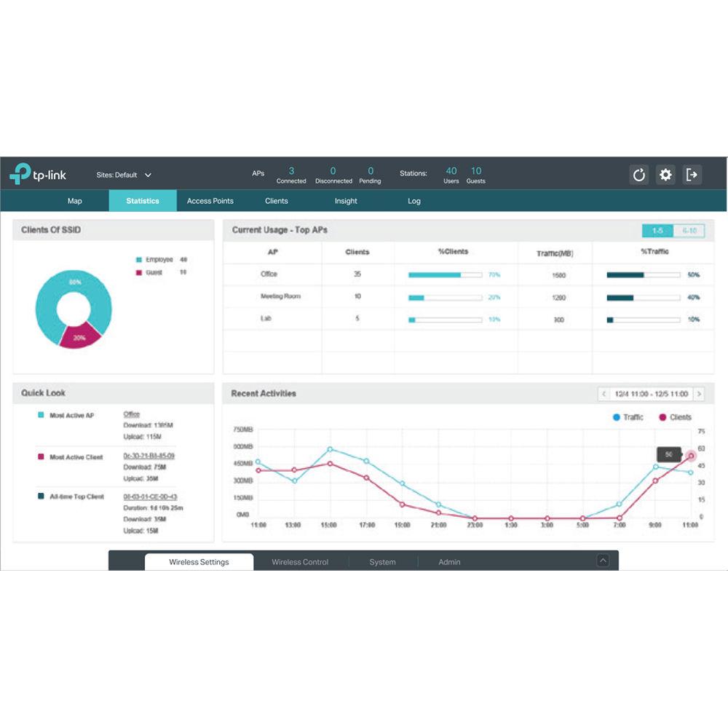The height and width of the screenshot is (728, 728).
Task: Go to previous time range arrow
Action: click(604, 394)
